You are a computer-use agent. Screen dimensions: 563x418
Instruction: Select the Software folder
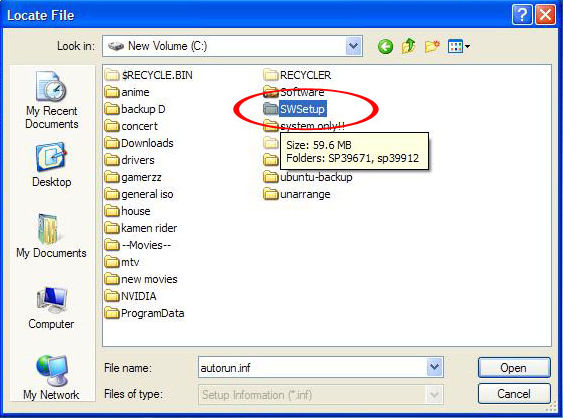pyautogui.click(x=294, y=92)
